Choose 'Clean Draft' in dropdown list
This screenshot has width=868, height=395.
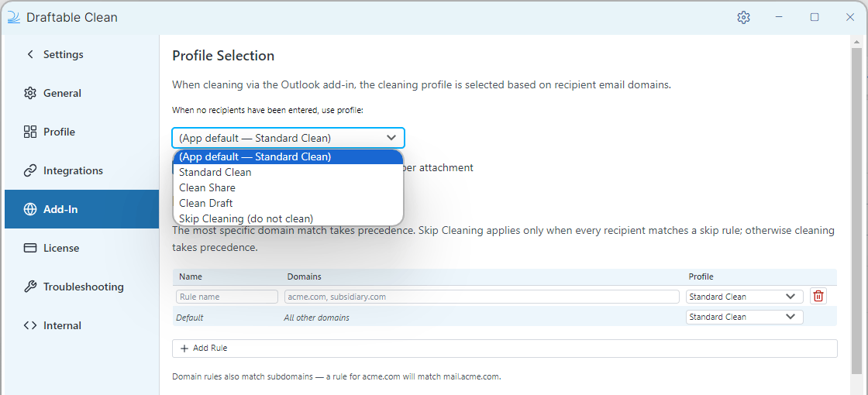click(288, 203)
